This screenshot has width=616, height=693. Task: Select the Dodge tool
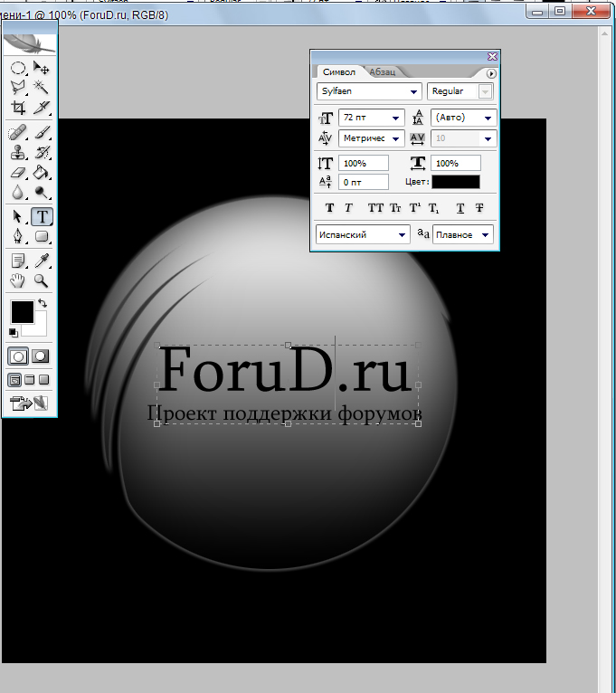(42, 193)
